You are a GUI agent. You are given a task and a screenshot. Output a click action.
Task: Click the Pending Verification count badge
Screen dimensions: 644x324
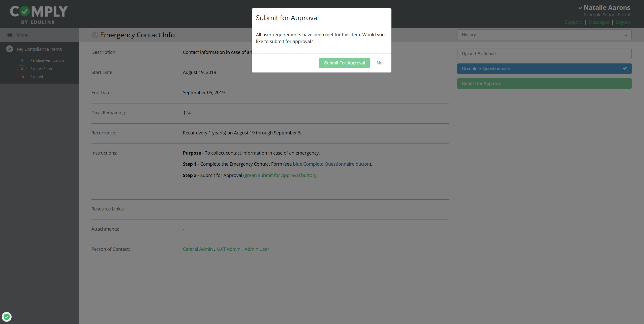22,60
